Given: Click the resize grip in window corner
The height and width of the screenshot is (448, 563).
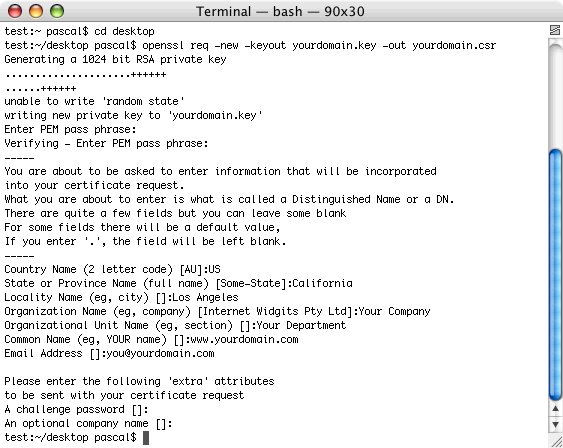Looking at the screenshot, I should (555, 441).
